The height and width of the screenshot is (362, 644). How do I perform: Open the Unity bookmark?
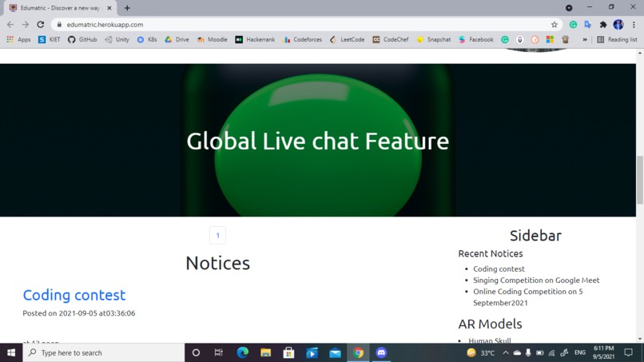pyautogui.click(x=117, y=39)
